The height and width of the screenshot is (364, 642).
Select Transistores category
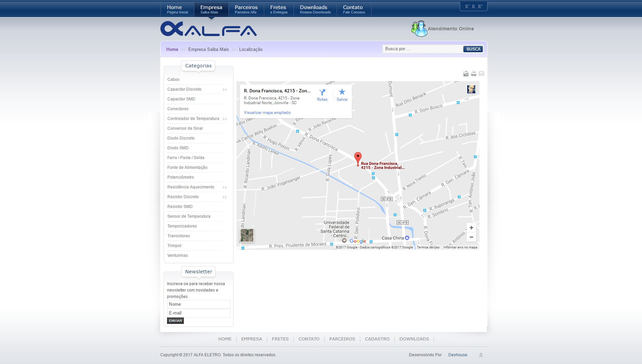[178, 236]
